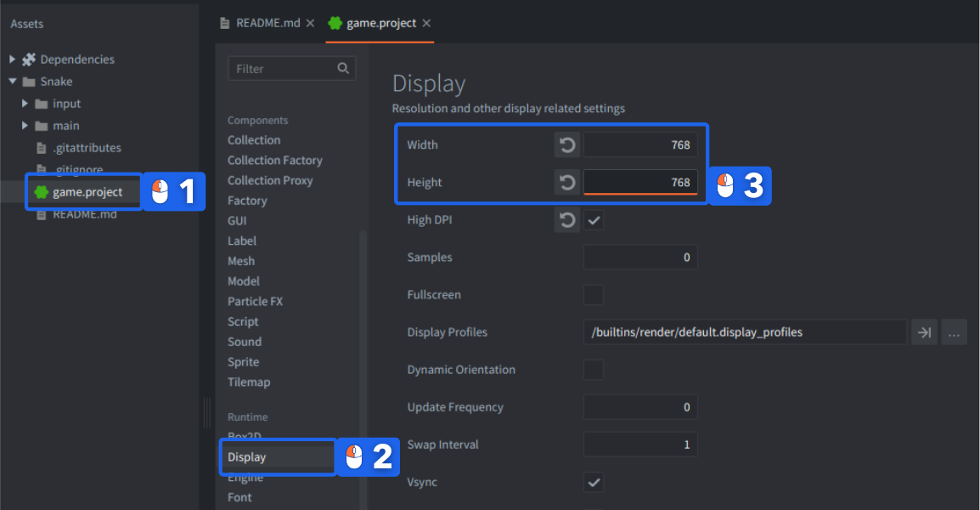The height and width of the screenshot is (510, 980).
Task: Click the High DPI reset arrow icon
Action: tap(567, 220)
